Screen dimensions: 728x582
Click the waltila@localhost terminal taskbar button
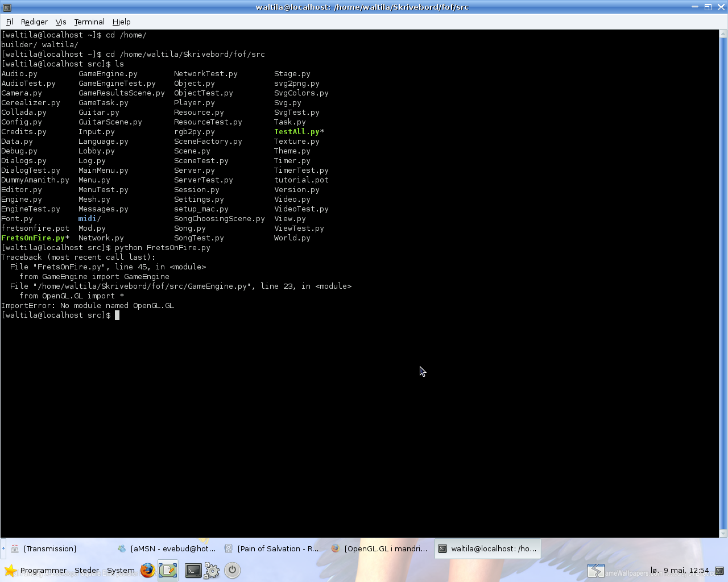coord(487,548)
